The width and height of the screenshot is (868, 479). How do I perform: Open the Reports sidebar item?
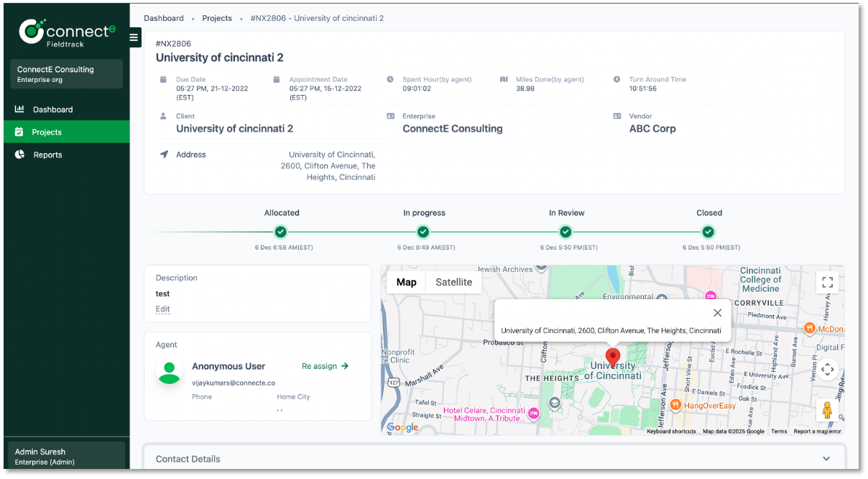[66, 155]
